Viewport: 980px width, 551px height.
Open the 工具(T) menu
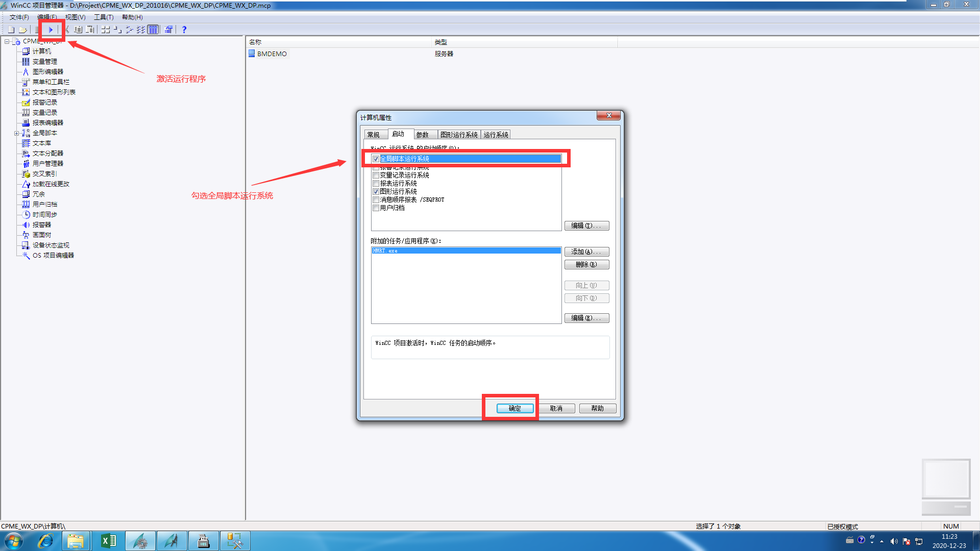click(103, 17)
